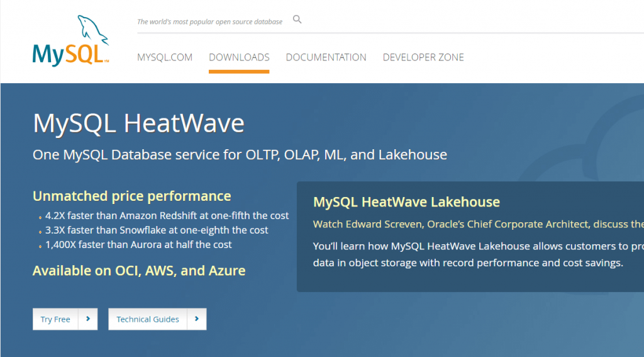Click the Amazon Redshift comparison bullet
Viewport: 644px width, 357px height.
(x=167, y=215)
